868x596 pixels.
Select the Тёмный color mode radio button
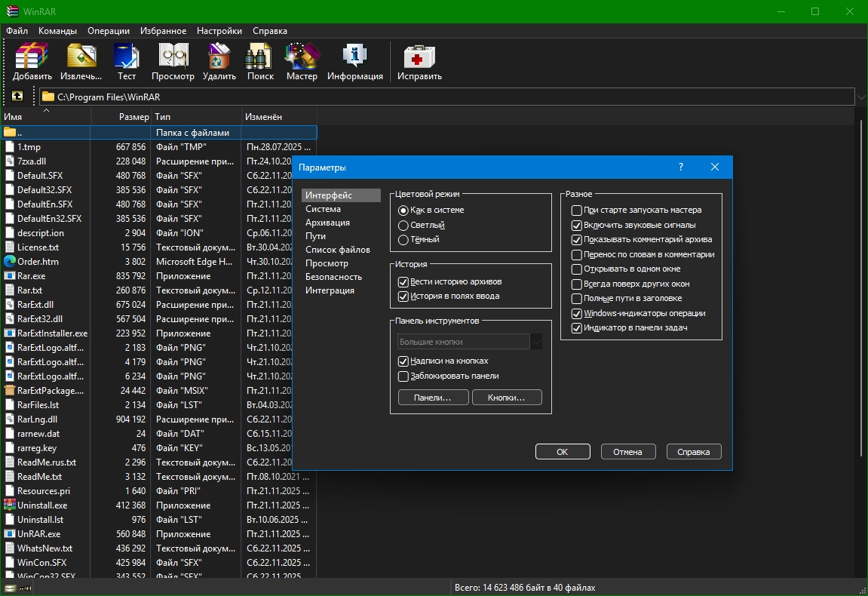[403, 240]
